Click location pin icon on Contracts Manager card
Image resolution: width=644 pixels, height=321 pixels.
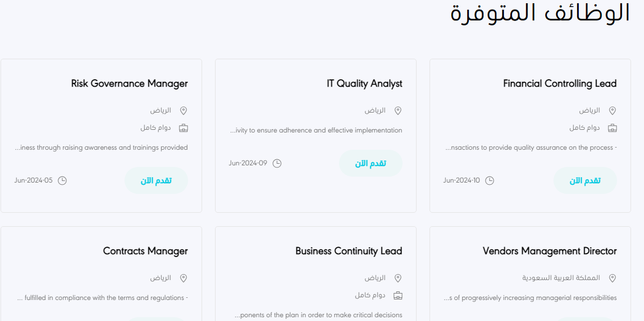click(x=184, y=278)
